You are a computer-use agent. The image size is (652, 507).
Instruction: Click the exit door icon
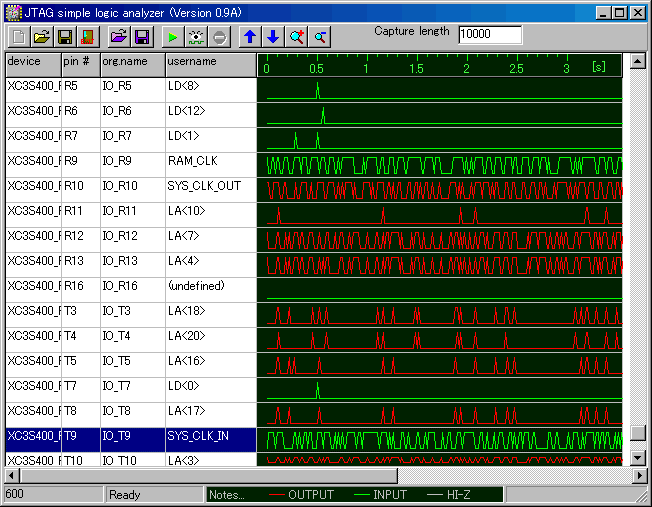click(x=87, y=37)
